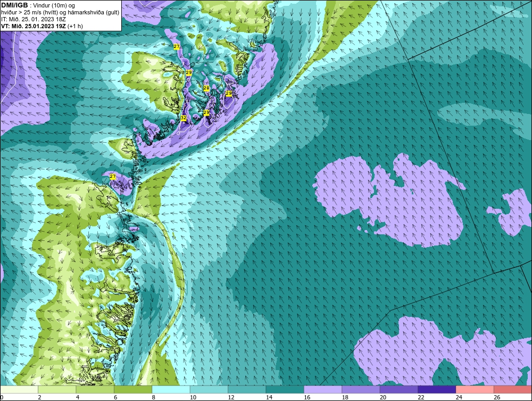Click the legend scale number "0"
This screenshot has height=401, width=532.
pos(2,397)
